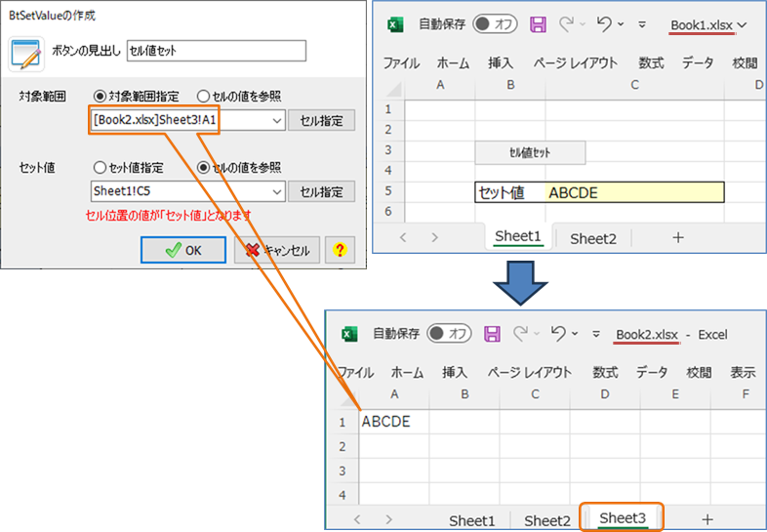767x532 pixels.
Task: Click previous sheet arrow in Book1 window
Action: (x=403, y=238)
